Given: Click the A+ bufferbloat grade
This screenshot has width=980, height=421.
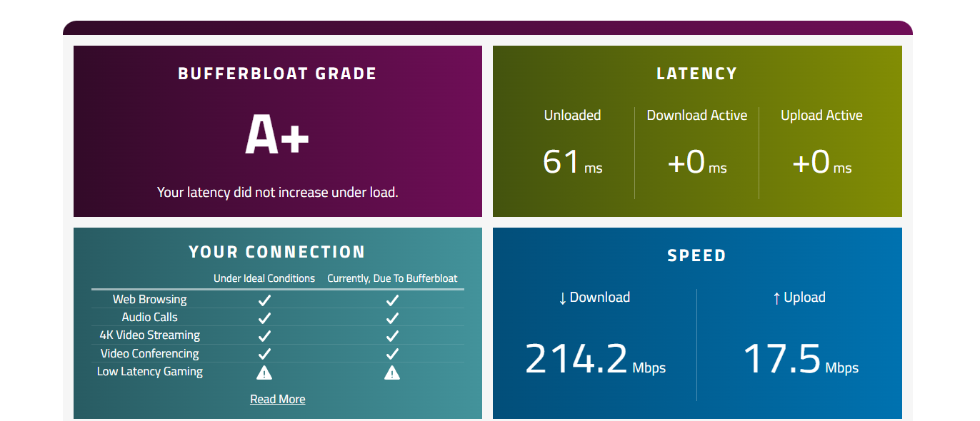Looking at the screenshot, I should pyautogui.click(x=277, y=135).
